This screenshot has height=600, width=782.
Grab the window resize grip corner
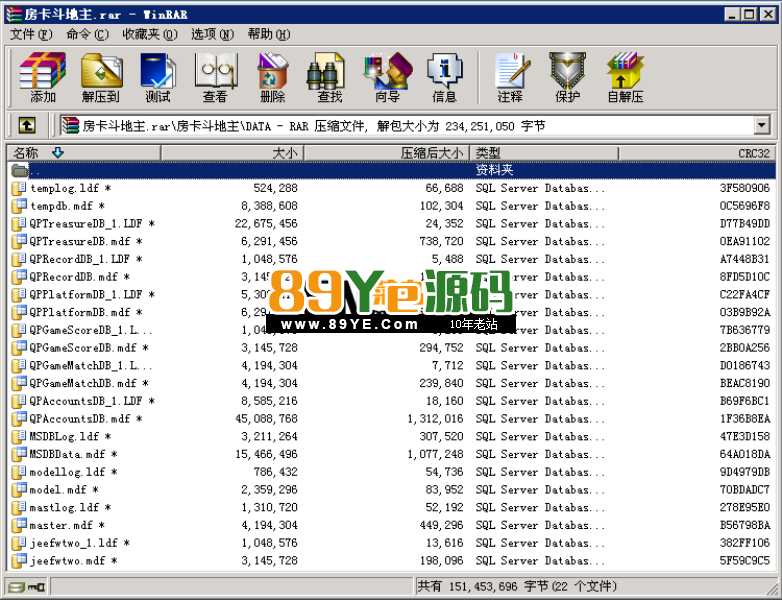point(770,588)
